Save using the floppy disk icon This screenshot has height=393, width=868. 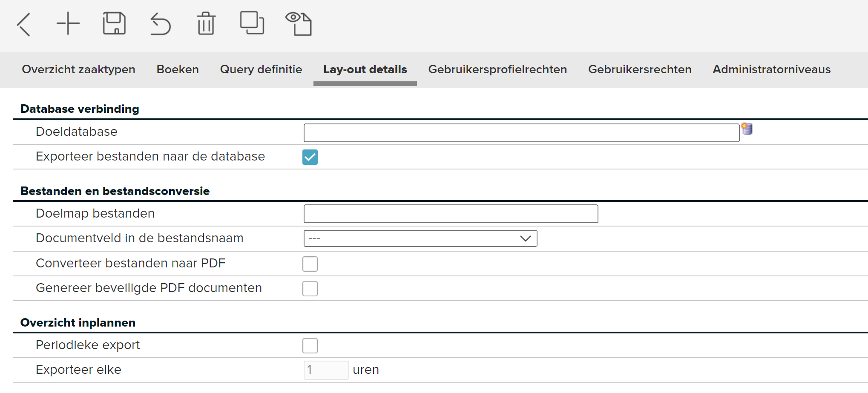tap(114, 23)
